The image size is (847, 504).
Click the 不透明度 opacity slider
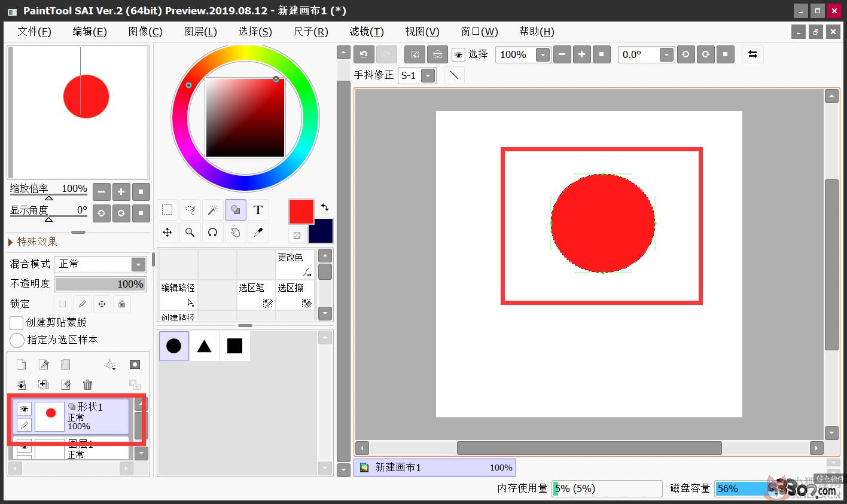(x=100, y=284)
